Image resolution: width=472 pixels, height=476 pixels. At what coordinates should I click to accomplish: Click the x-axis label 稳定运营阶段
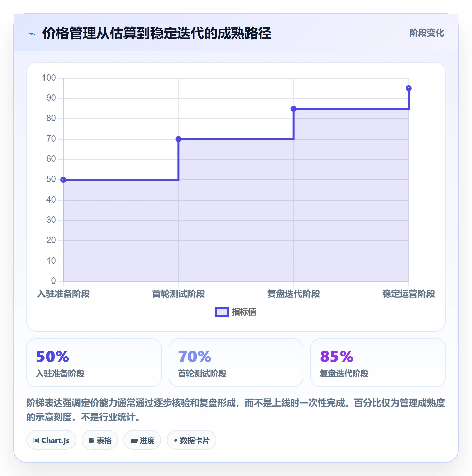click(409, 294)
